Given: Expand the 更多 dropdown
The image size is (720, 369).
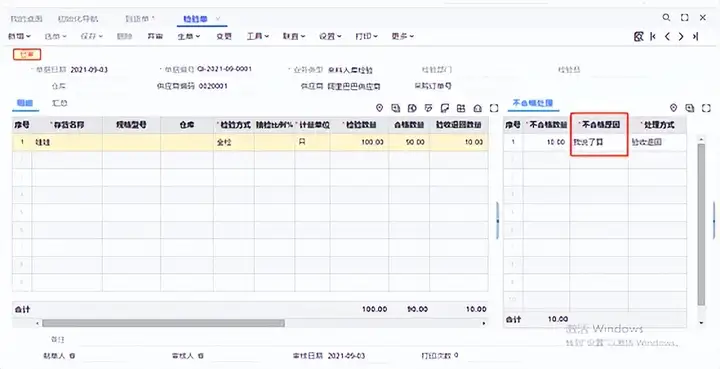Looking at the screenshot, I should pos(403,36).
